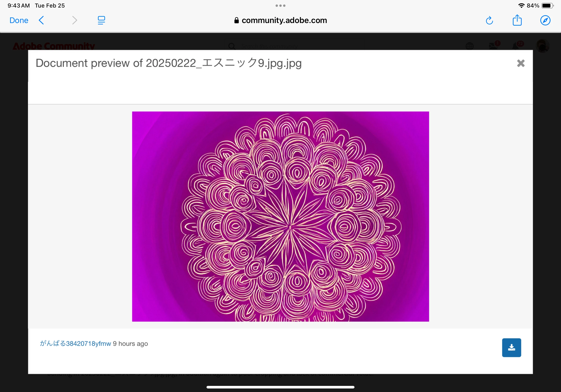The height and width of the screenshot is (392, 561).
Task: Go forward with the right chevron
Action: (x=74, y=20)
